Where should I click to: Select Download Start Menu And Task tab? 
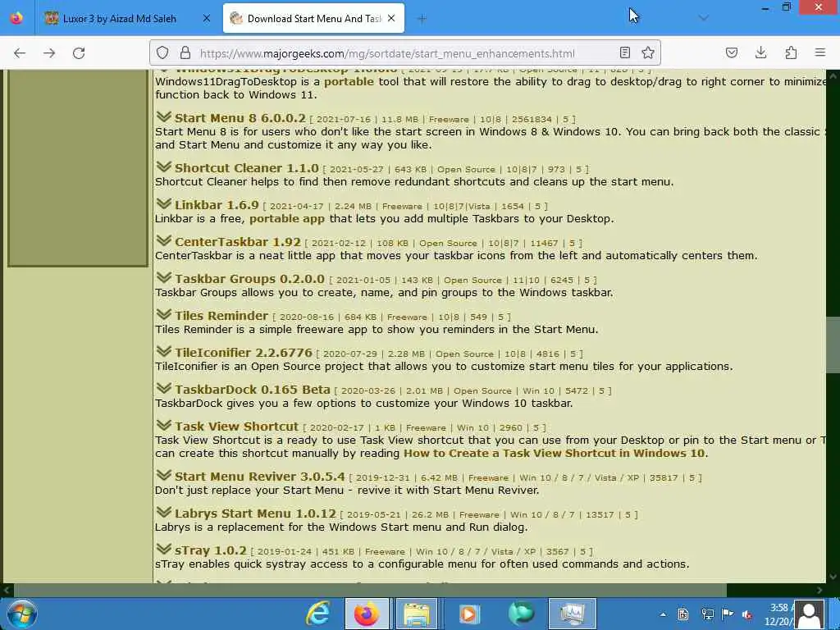[313, 19]
